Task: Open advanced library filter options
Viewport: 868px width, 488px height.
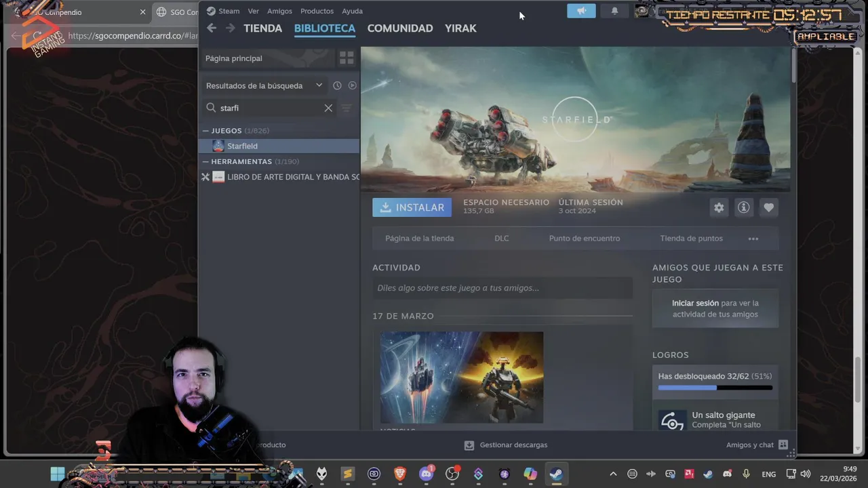Action: pyautogui.click(x=347, y=108)
